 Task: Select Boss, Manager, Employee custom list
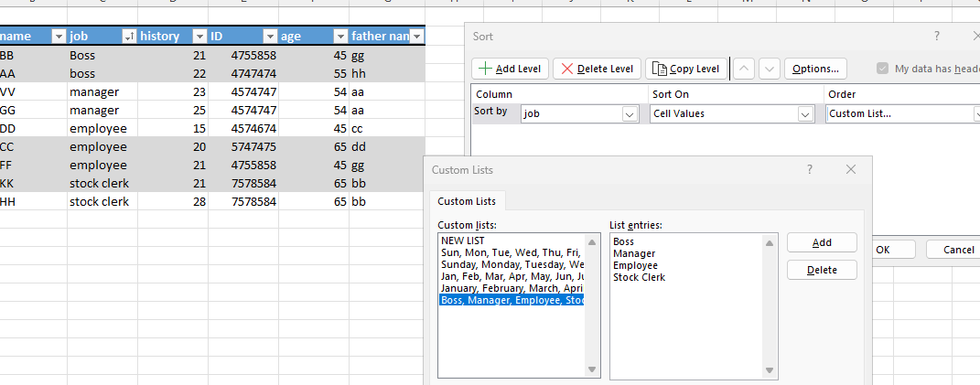click(x=512, y=300)
